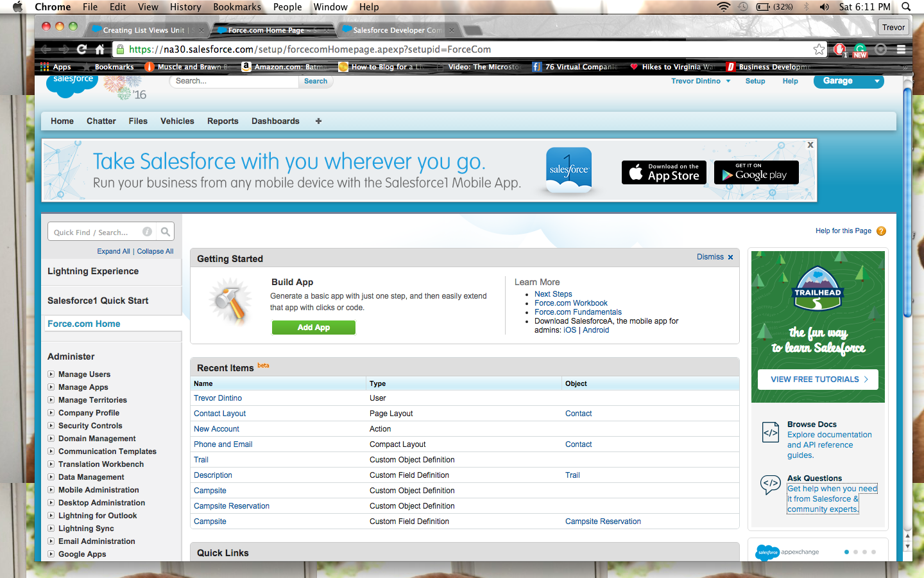Click the orange help question mark icon
Viewport: 924px width, 578px height.
(x=881, y=231)
